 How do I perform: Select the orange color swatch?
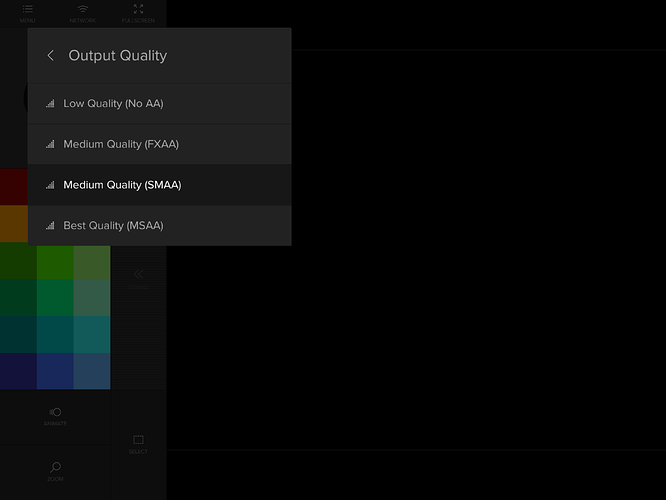click(13, 223)
